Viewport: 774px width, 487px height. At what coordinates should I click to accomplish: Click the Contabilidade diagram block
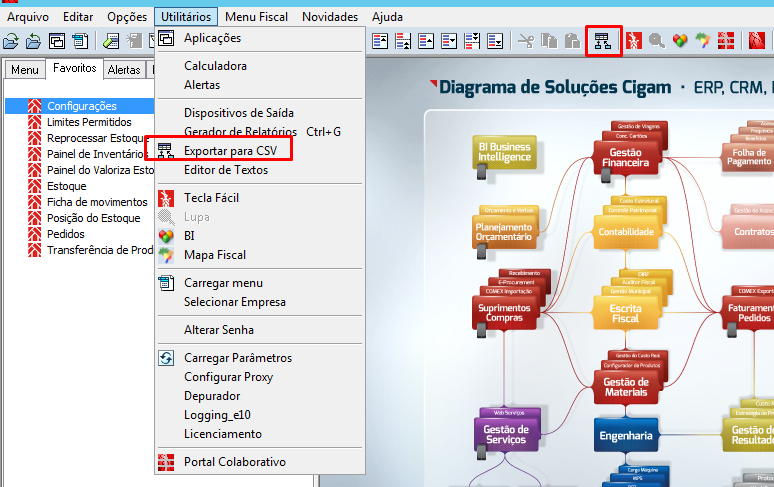tap(626, 232)
